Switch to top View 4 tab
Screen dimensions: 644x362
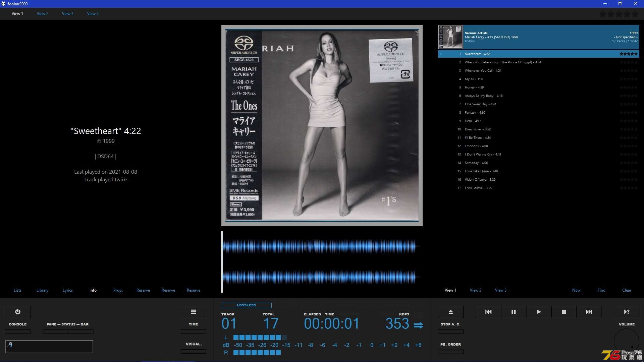pos(93,14)
